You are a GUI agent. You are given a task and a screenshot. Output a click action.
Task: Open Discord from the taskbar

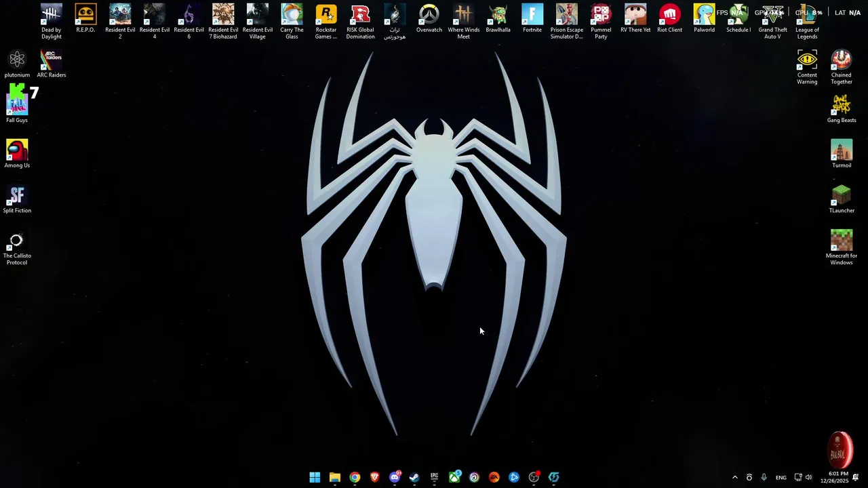(x=395, y=477)
